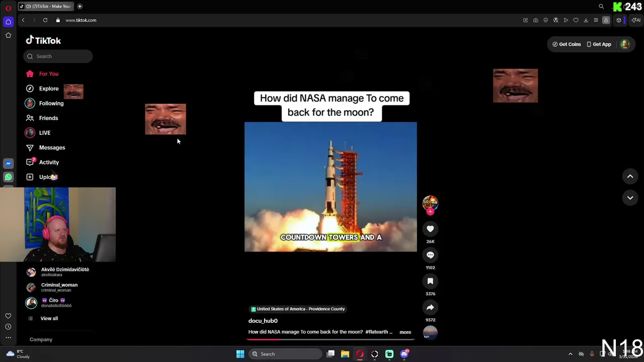Click the Opera translate globe icon
The width and height of the screenshot is (644, 362).
[x=555, y=20]
